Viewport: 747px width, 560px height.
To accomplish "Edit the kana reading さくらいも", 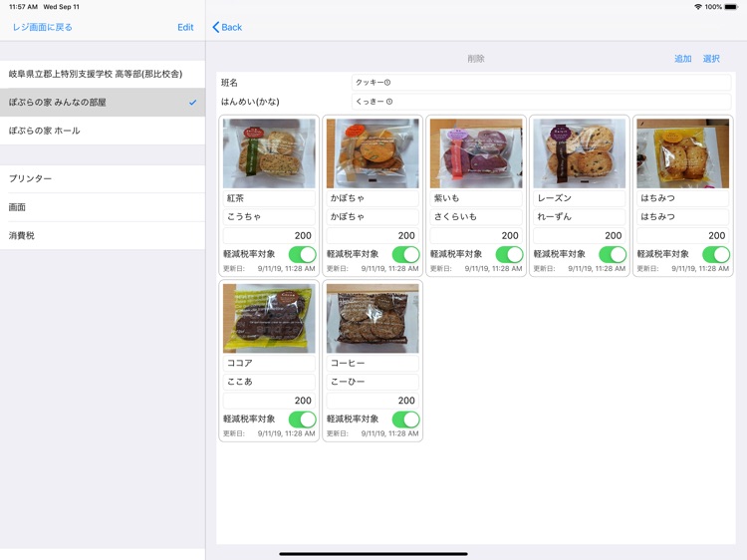I will coord(476,216).
